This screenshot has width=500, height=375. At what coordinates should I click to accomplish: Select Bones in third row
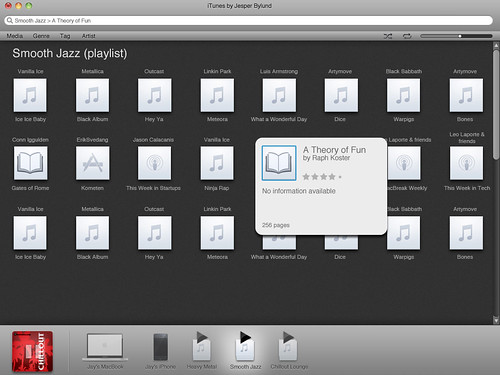click(466, 233)
